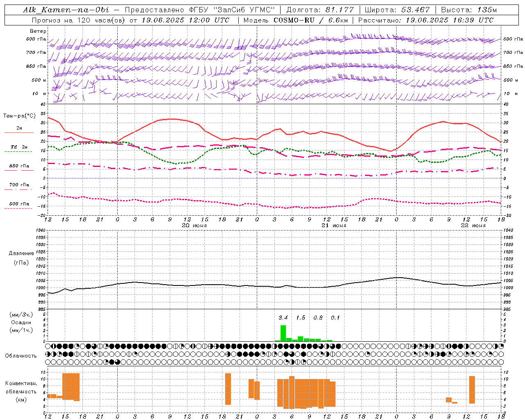Click the station name Alk_Kamen-na-Obi
This screenshot has width=525, height=420.
click(66, 10)
